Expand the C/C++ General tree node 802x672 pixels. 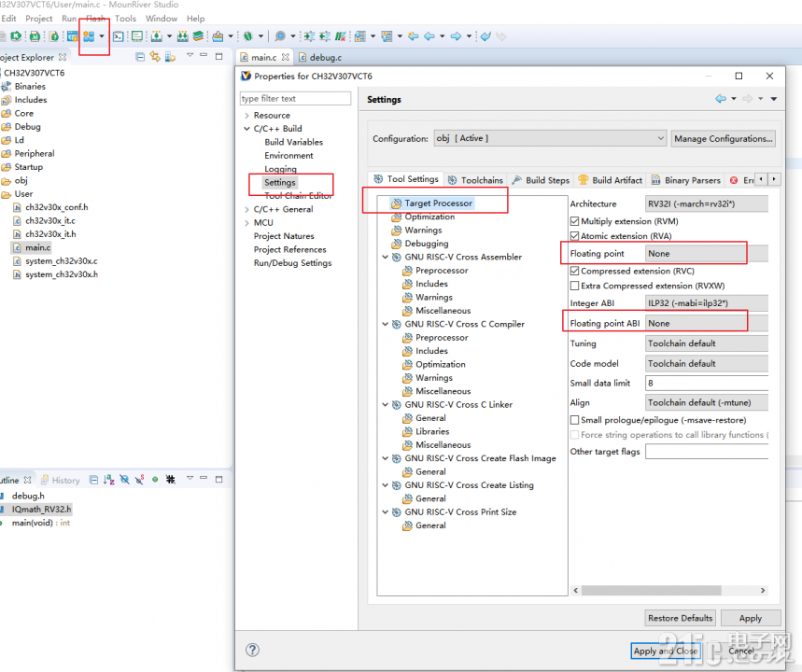click(x=247, y=209)
